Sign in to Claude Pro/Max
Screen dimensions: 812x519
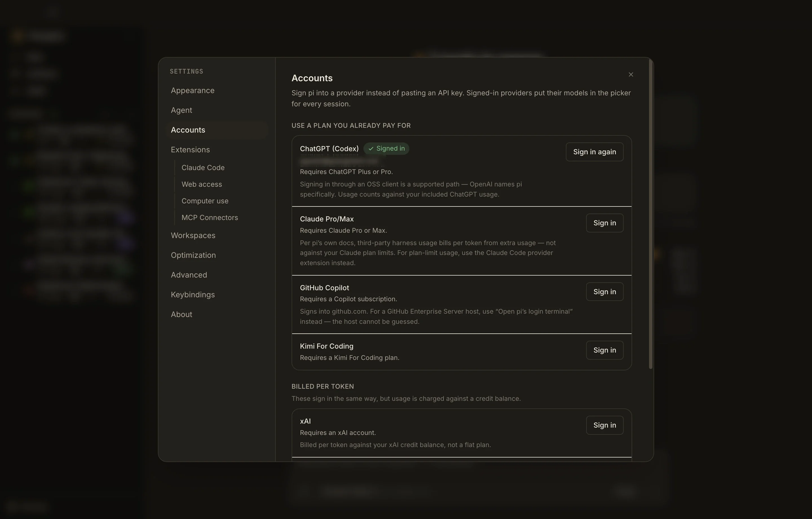tap(604, 223)
